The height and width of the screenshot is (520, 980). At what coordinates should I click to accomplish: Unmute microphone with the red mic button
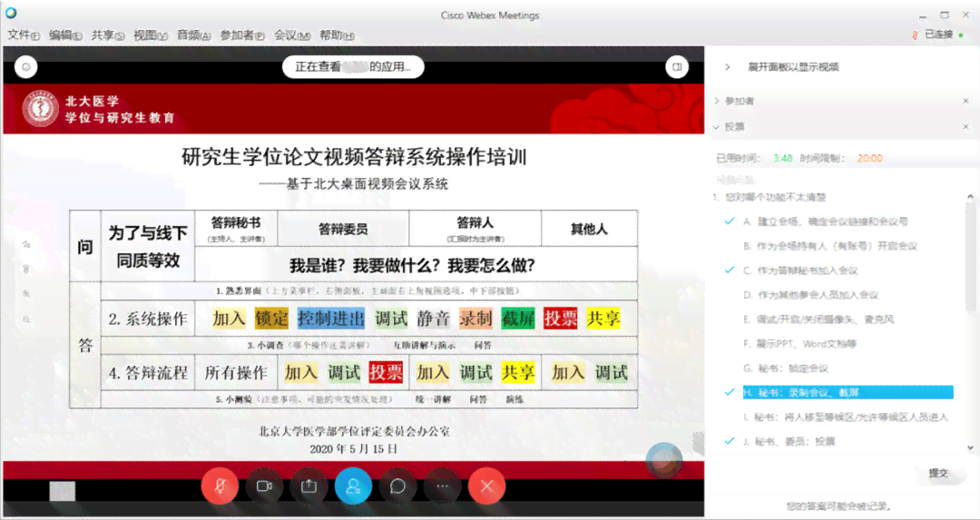[x=220, y=486]
